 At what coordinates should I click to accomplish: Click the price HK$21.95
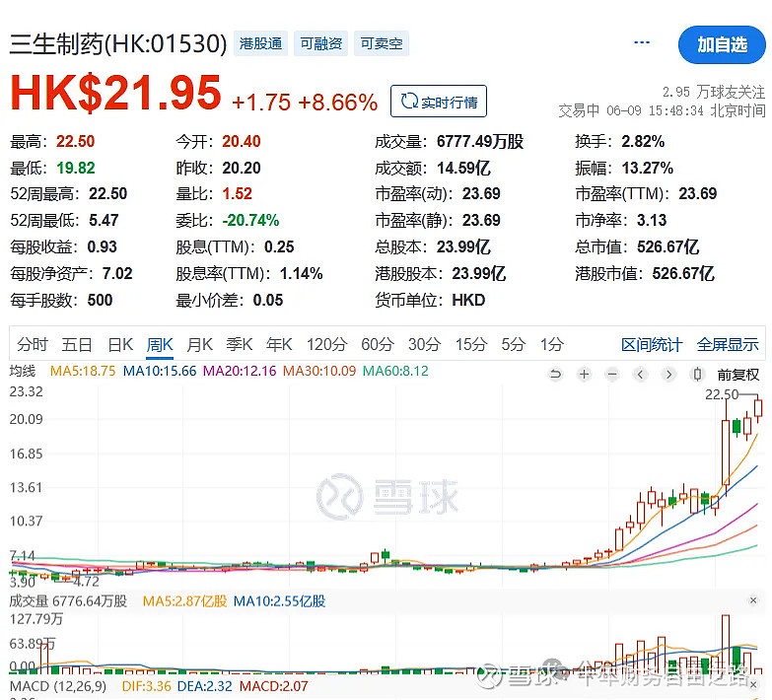tap(115, 93)
